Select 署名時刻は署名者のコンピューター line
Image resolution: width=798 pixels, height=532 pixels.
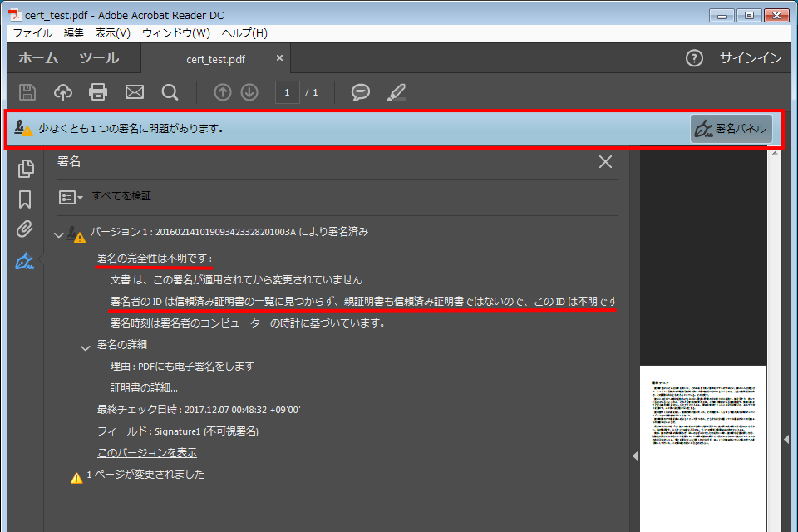pos(249,323)
